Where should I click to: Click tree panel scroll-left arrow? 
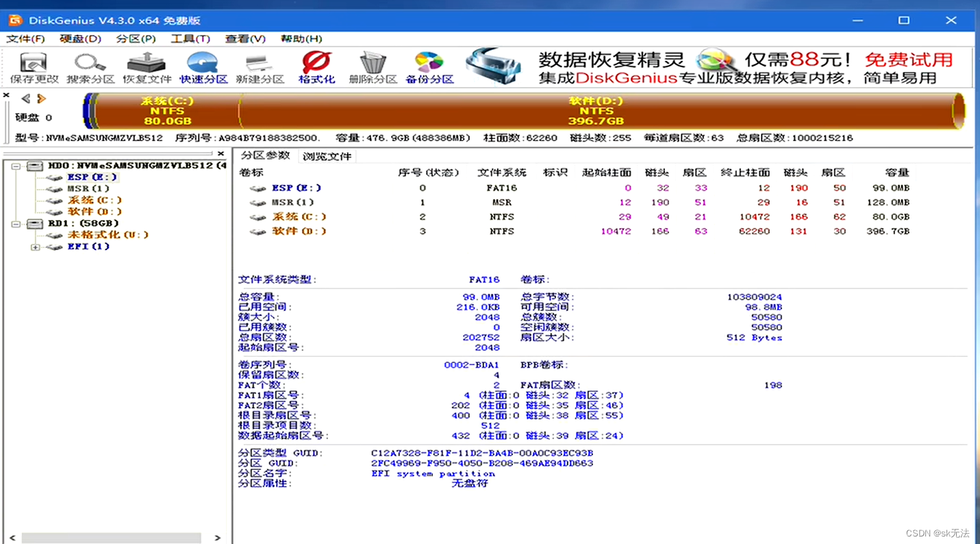pos(12,538)
